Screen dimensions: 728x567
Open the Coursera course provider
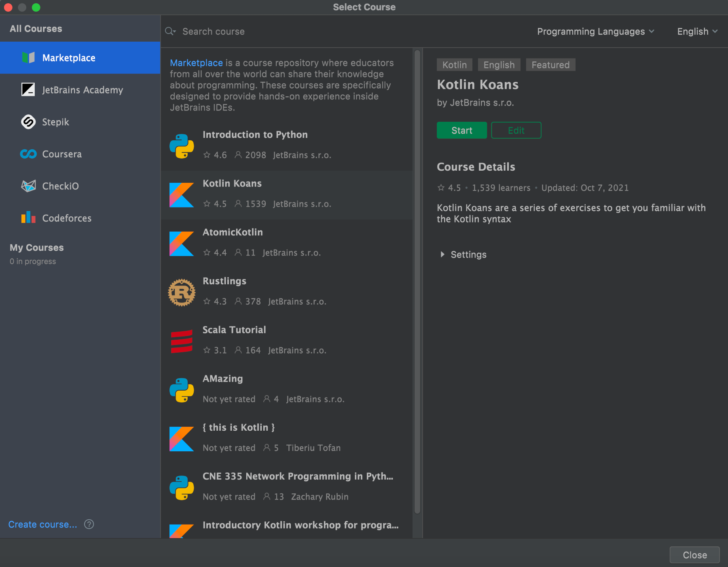28,154
